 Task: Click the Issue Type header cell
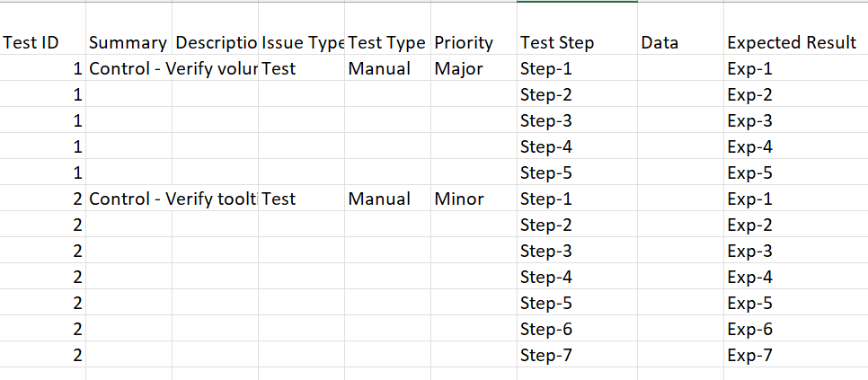301,42
